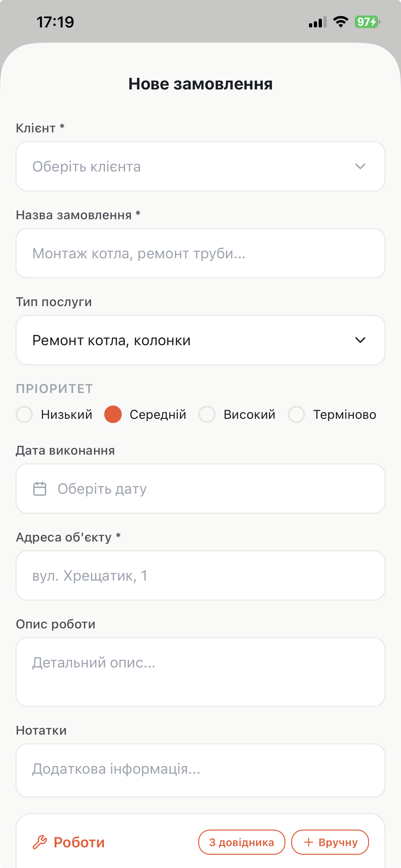Select the Високий priority radio button
This screenshot has height=868, width=401.
click(207, 414)
